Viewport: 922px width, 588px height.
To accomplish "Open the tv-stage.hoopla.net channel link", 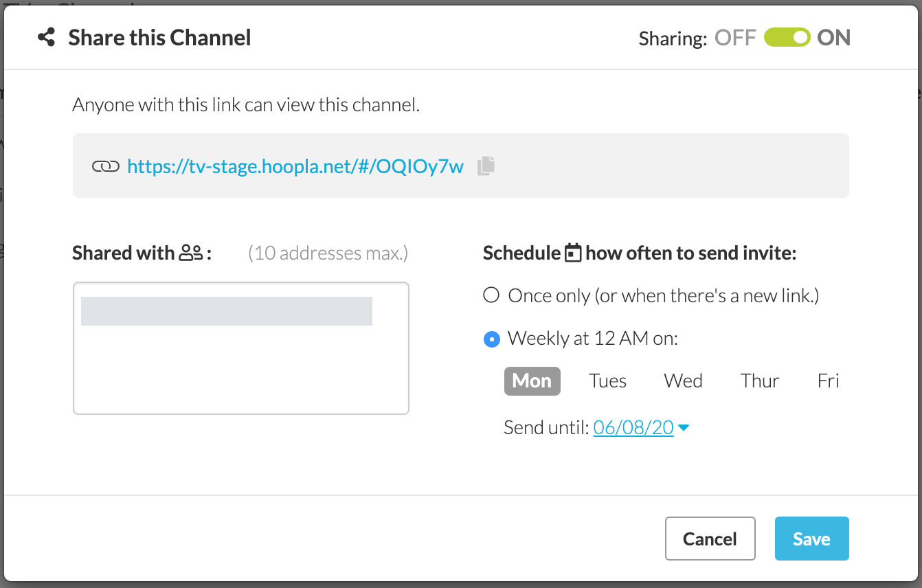I will coord(295,166).
